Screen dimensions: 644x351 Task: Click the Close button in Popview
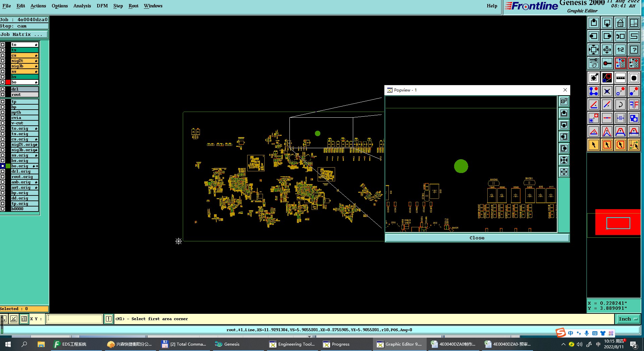(x=477, y=238)
